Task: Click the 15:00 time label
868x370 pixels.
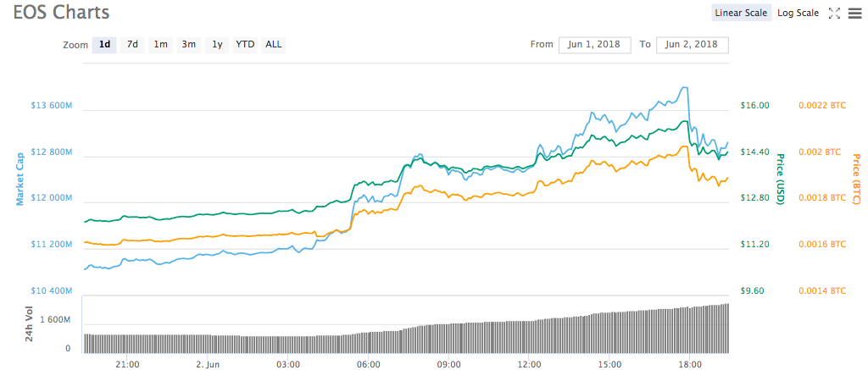Action: tap(609, 364)
